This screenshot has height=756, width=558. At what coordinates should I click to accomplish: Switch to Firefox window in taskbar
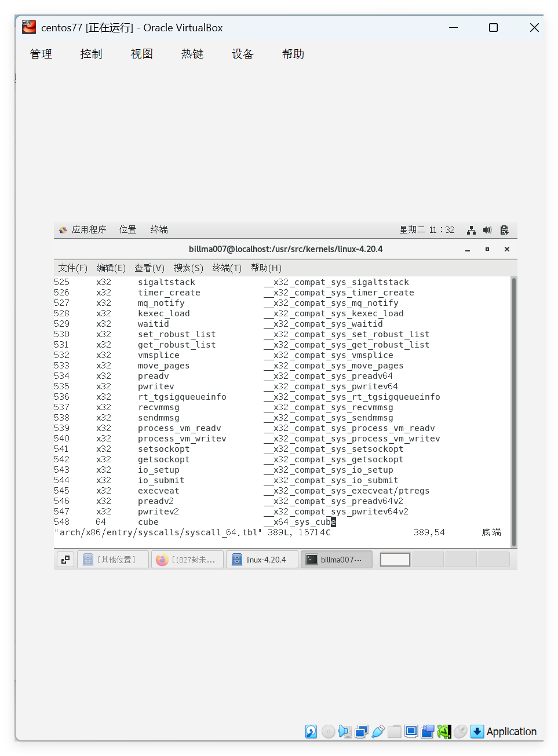click(x=187, y=560)
